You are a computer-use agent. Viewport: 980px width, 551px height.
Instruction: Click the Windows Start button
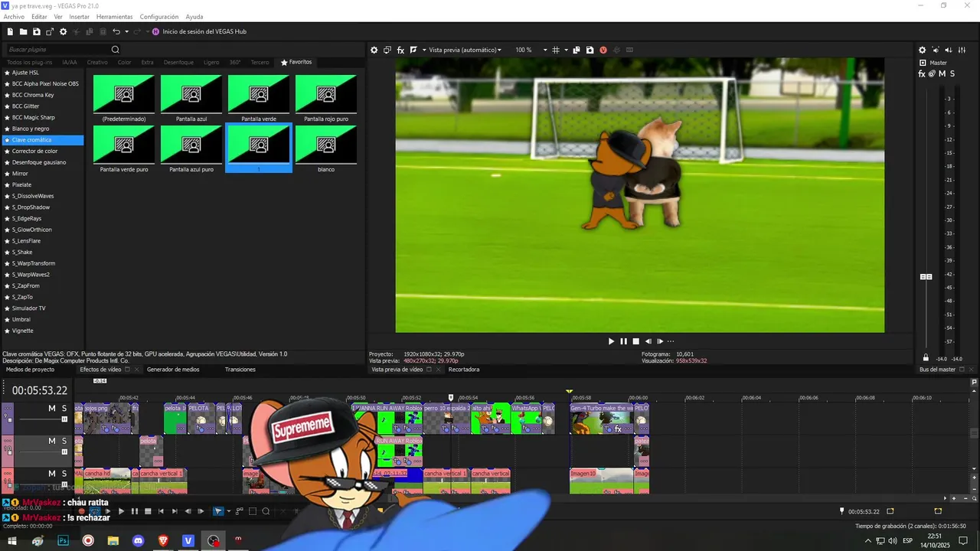tap(13, 540)
